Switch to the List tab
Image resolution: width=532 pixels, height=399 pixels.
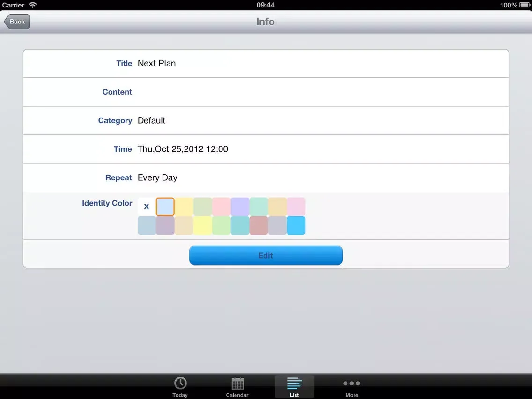[294, 386]
